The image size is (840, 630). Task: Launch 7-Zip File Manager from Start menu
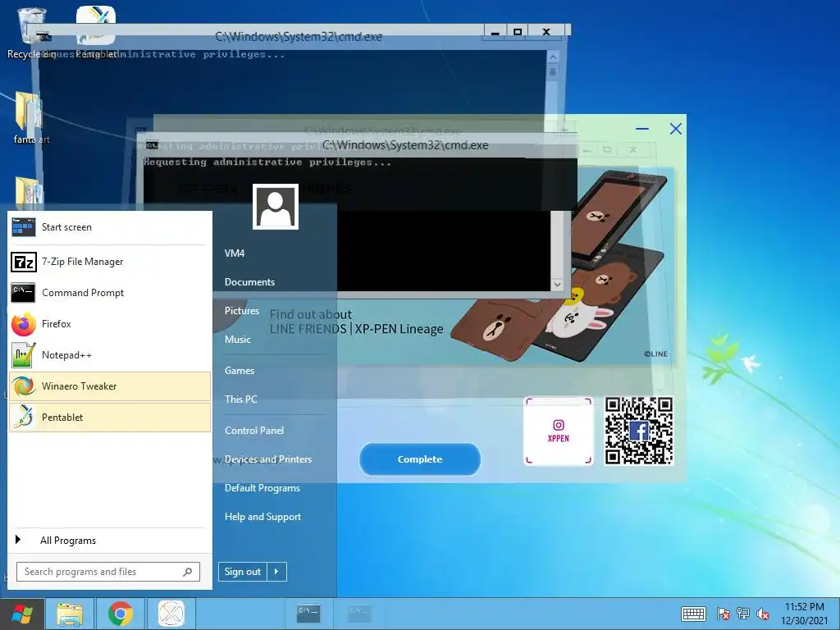(109, 262)
